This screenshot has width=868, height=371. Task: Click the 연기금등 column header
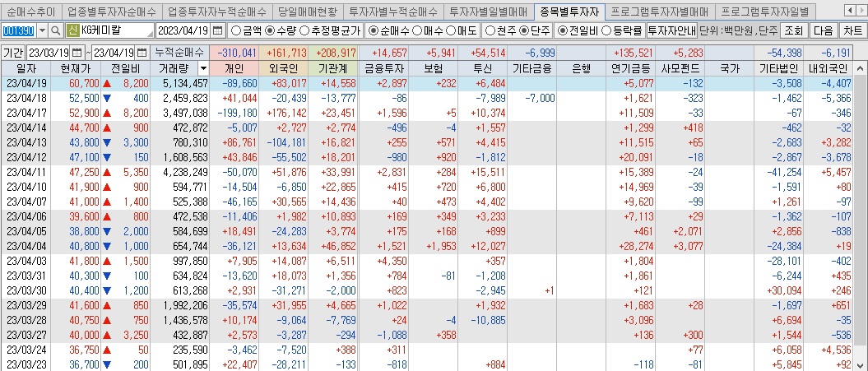point(630,69)
